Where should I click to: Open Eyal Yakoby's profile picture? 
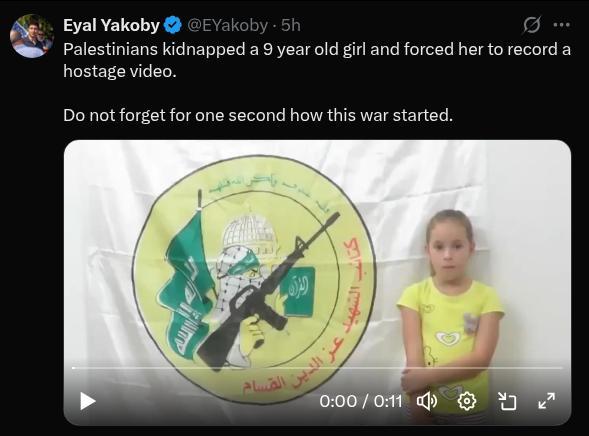(x=32, y=36)
